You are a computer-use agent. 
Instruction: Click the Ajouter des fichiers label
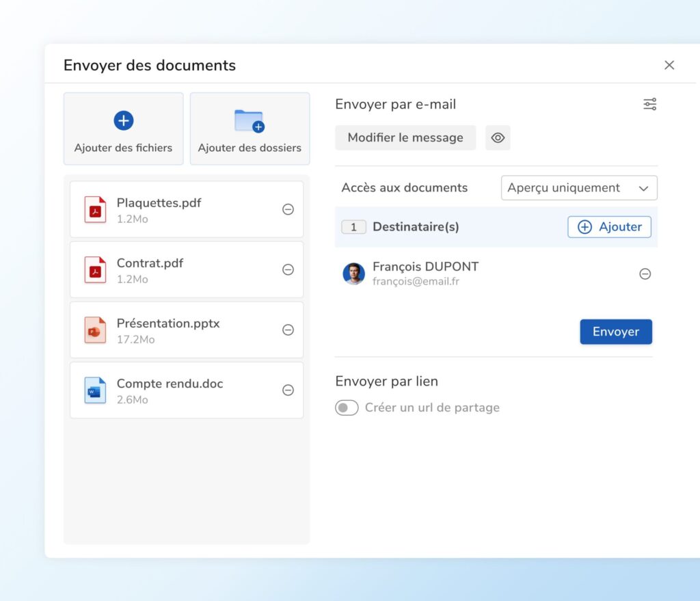point(123,148)
